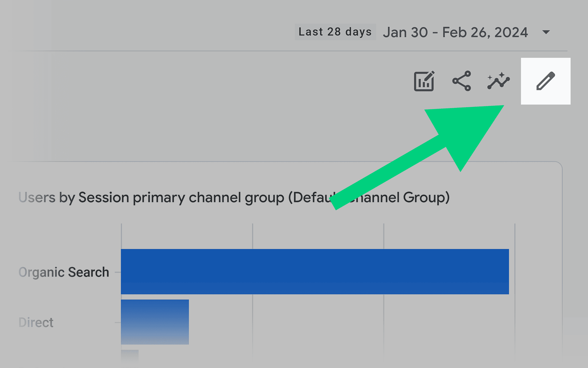Select the date range Jan 30 - Feb 26, 2024

coord(455,32)
